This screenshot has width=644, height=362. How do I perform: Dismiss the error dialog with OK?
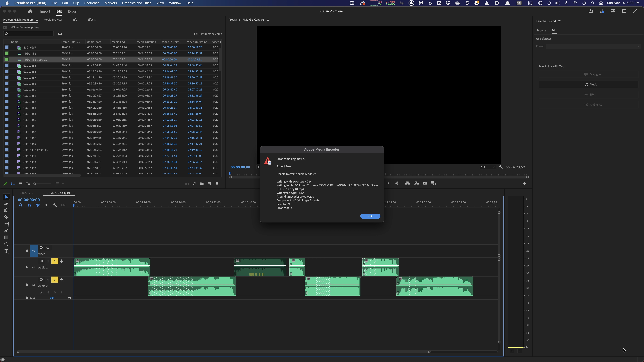pyautogui.click(x=370, y=216)
